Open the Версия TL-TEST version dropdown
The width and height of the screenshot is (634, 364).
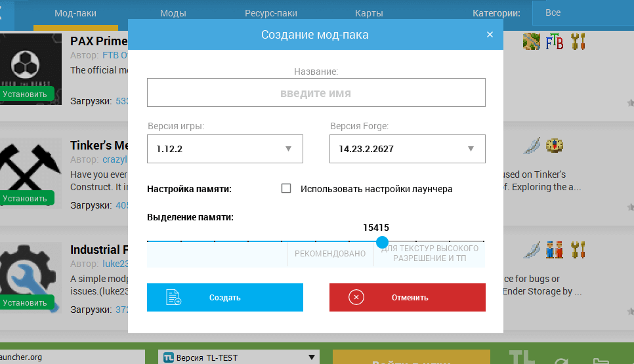[238, 357]
